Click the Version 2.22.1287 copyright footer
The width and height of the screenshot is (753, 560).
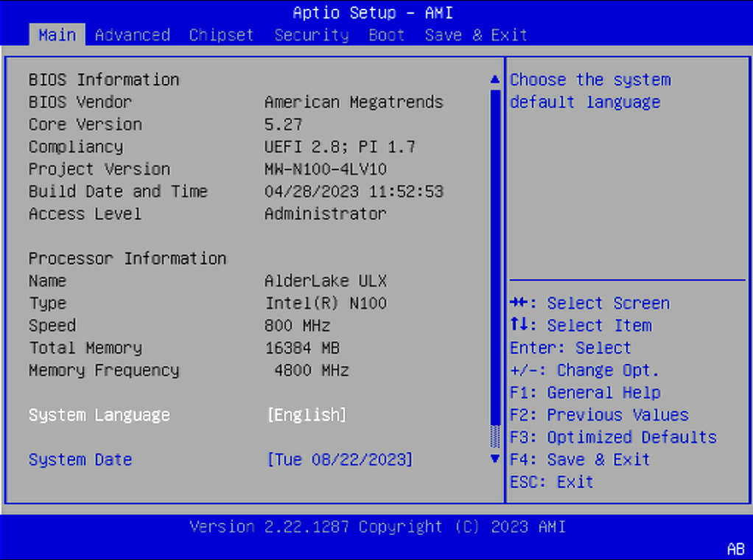click(x=377, y=527)
